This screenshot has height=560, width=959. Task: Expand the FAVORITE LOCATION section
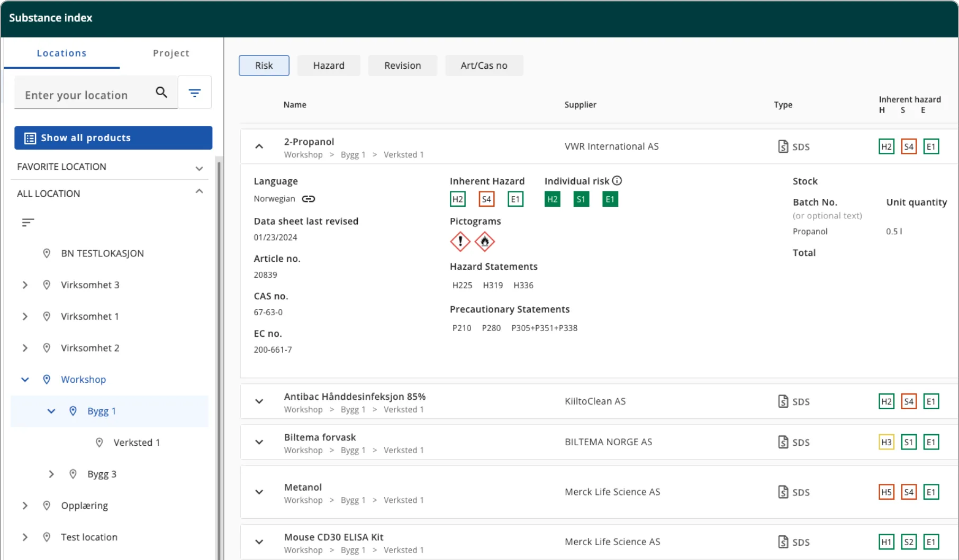pyautogui.click(x=199, y=168)
